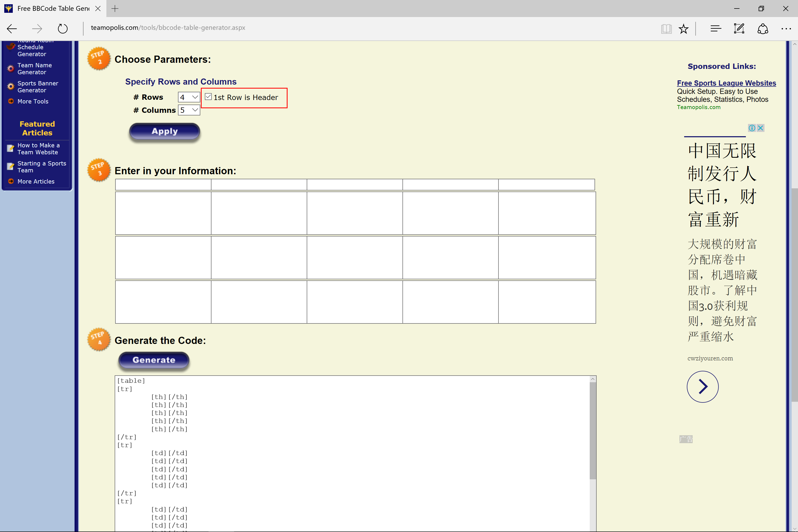Expand the # Columns dropdown
Screen dimensions: 798x532
pos(189,110)
